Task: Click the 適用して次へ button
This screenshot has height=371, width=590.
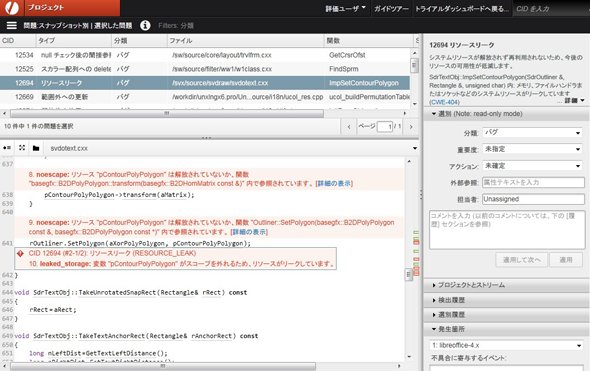Action: click(x=521, y=260)
